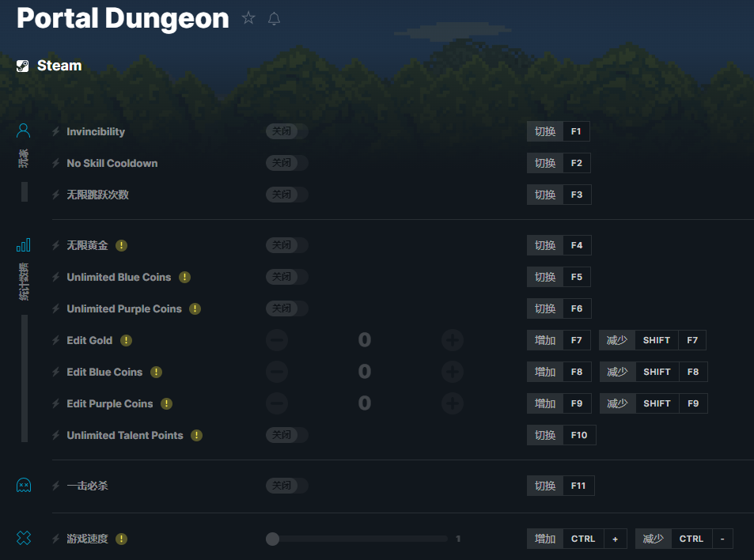Decrease Edit Gold with minus button
The width and height of the screenshot is (754, 560).
[x=277, y=340]
